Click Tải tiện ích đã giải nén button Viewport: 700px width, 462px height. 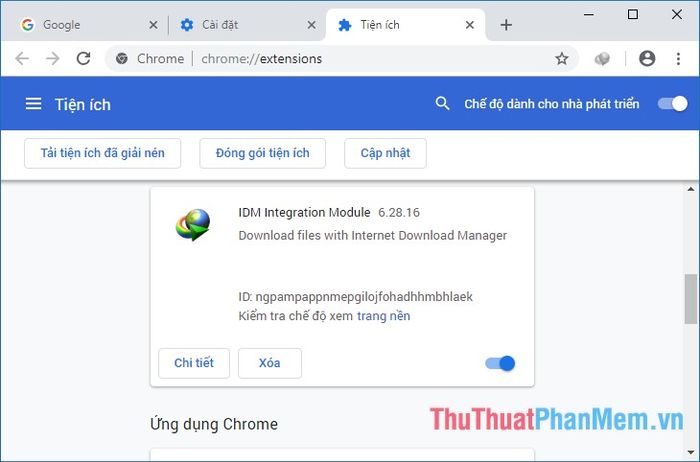103,153
